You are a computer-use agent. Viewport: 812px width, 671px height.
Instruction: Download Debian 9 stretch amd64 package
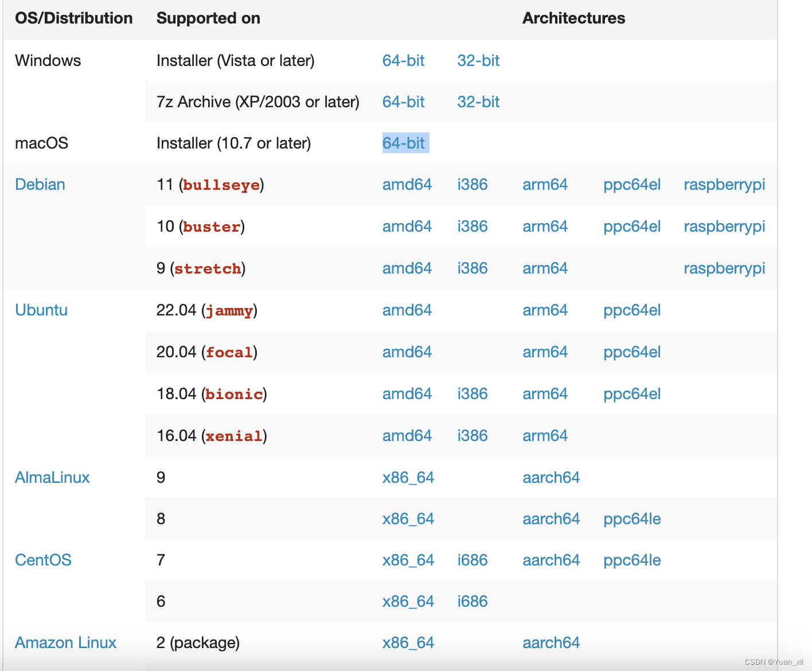tap(407, 268)
